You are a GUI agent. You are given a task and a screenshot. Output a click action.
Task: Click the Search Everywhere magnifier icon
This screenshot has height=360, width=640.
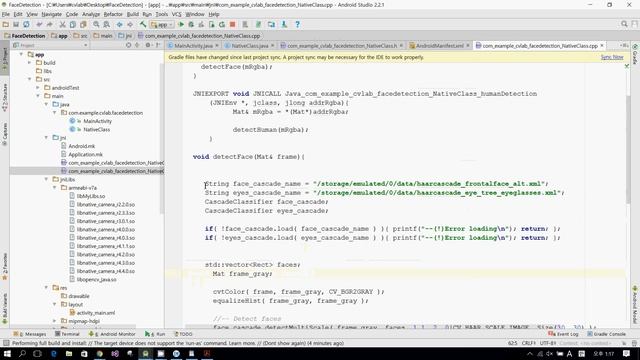click(624, 24)
